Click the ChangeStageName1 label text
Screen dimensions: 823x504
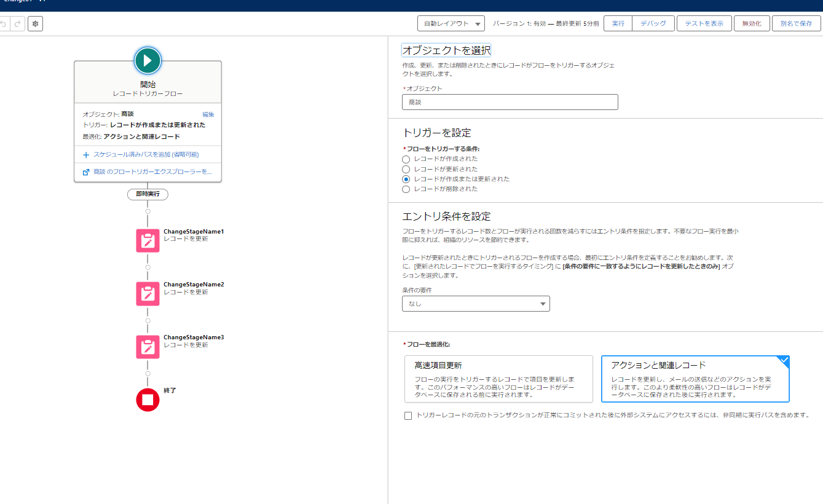(194, 232)
